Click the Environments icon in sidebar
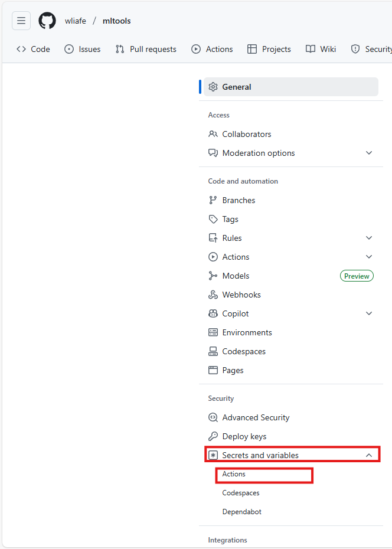Image resolution: width=392 pixels, height=549 pixels. 213,332
